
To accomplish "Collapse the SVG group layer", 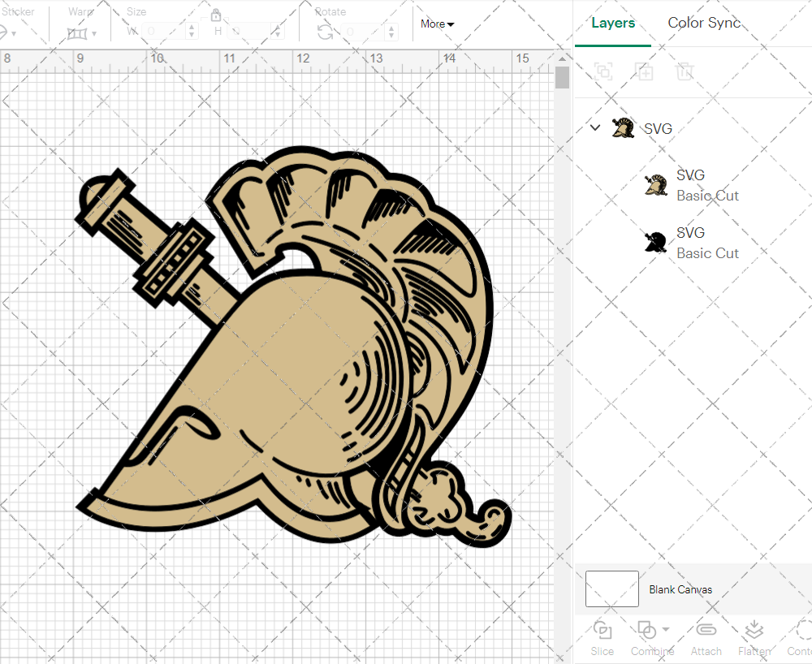I will 595,127.
